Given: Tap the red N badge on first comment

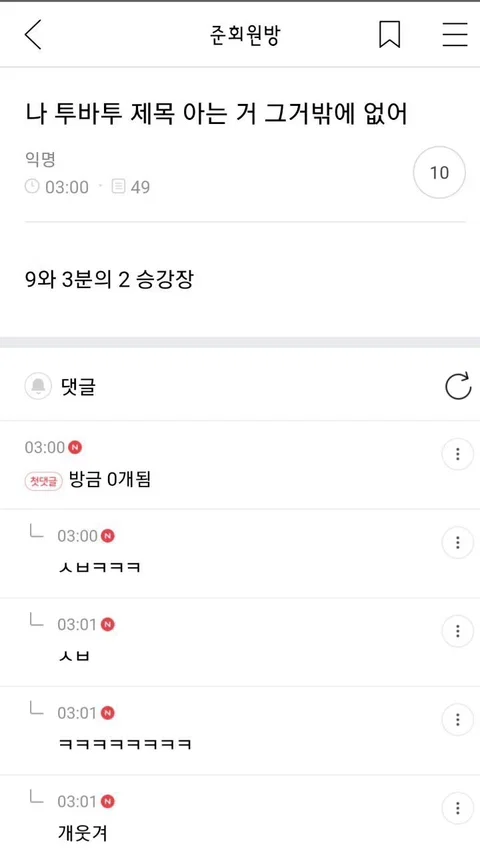Looking at the screenshot, I should tap(75, 448).
